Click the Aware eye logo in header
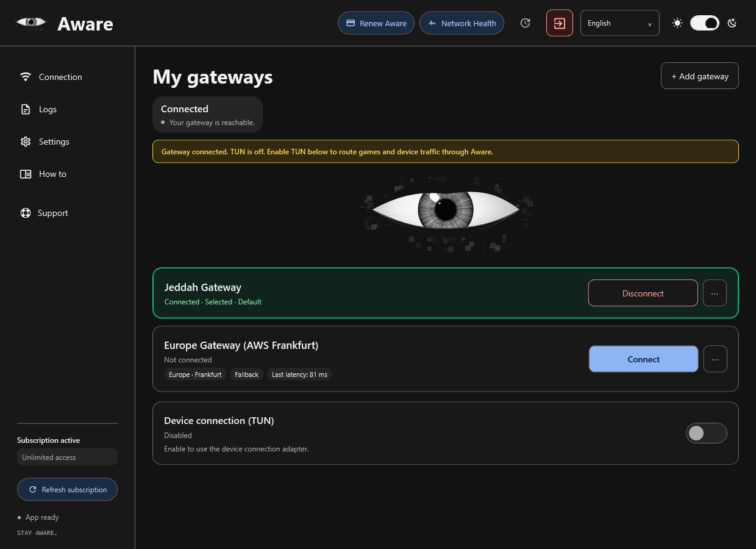This screenshot has width=756, height=549. coord(30,23)
